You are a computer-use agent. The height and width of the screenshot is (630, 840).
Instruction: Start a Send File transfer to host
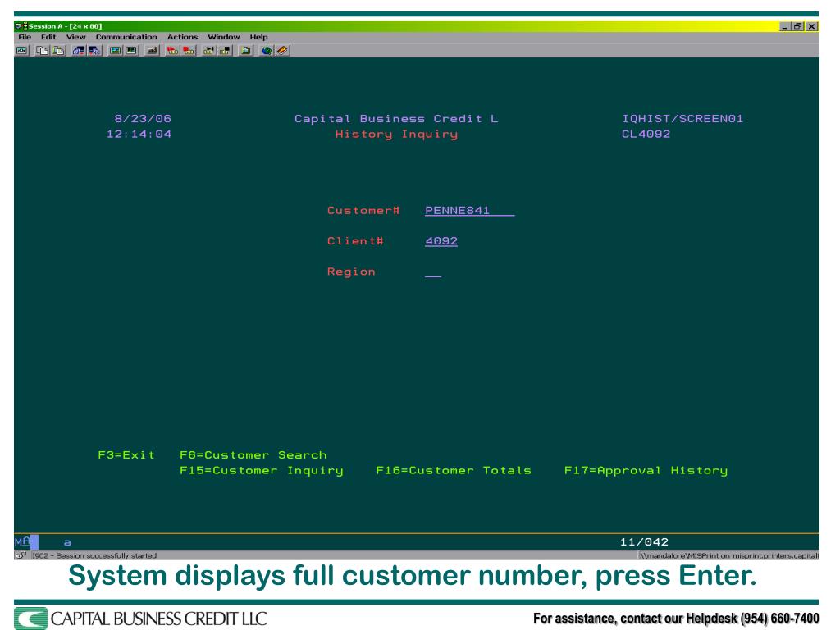pos(79,51)
